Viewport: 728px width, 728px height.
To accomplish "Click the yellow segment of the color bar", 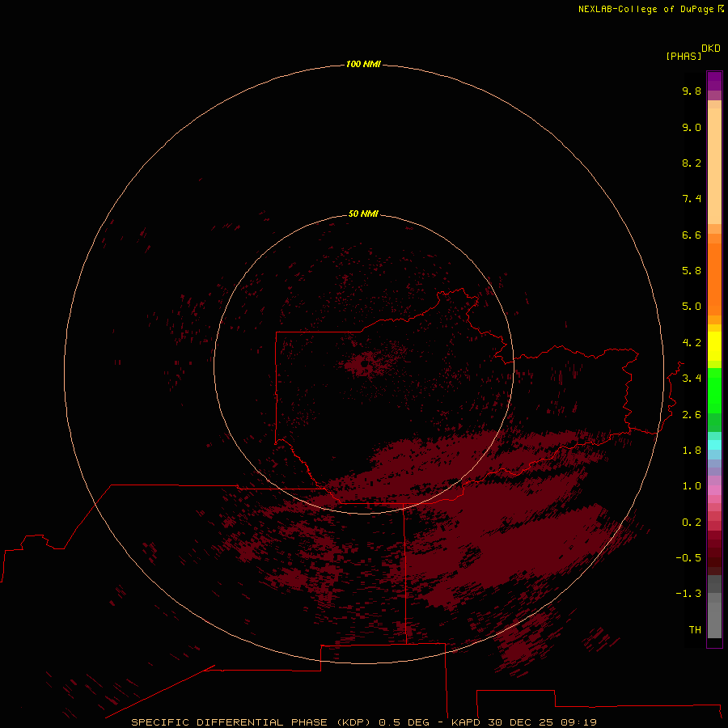I will 714,346.
